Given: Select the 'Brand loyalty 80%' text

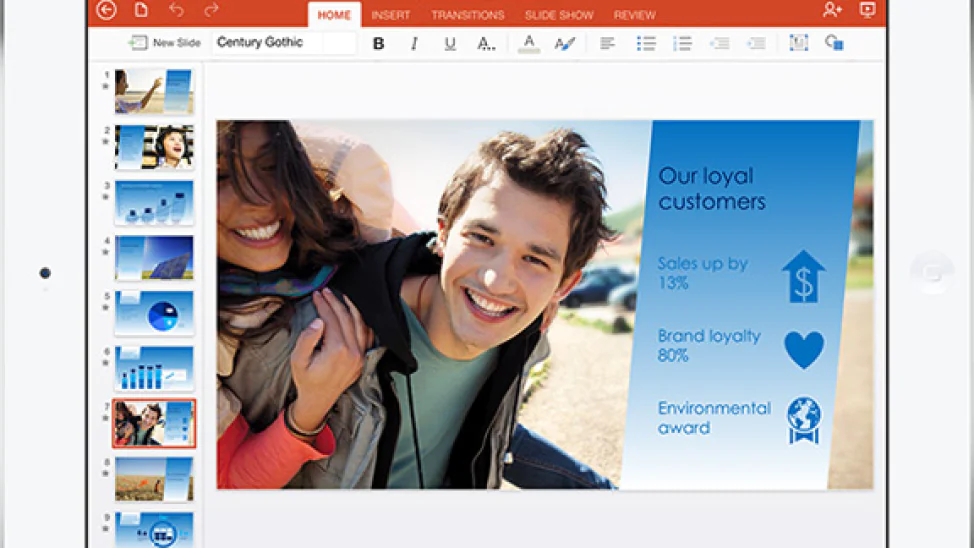Looking at the screenshot, I should coord(709,345).
